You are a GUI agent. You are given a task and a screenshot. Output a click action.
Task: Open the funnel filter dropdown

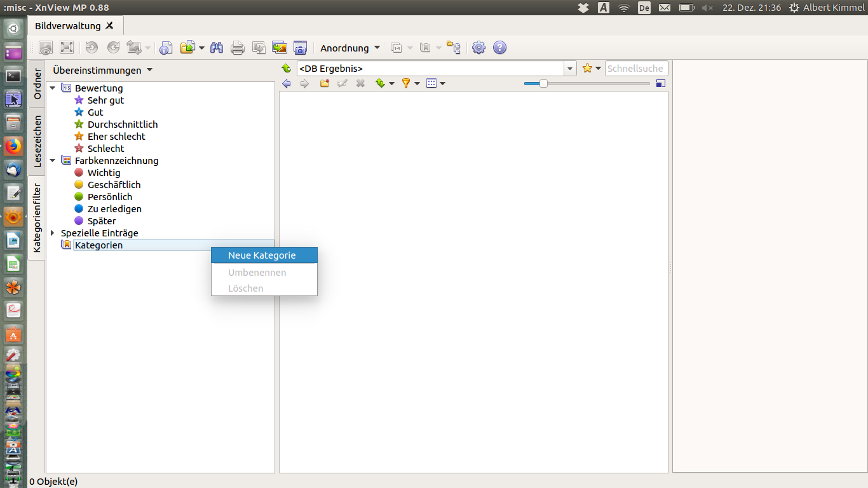(x=410, y=83)
